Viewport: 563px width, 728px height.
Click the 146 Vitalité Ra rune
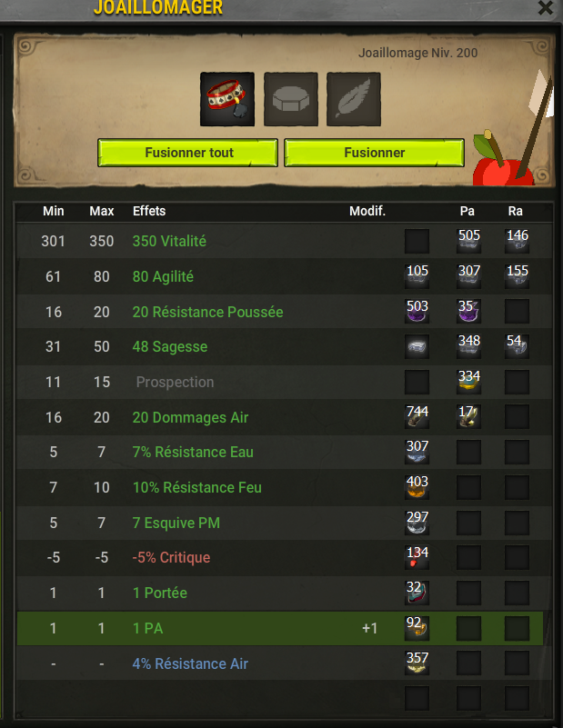click(517, 241)
